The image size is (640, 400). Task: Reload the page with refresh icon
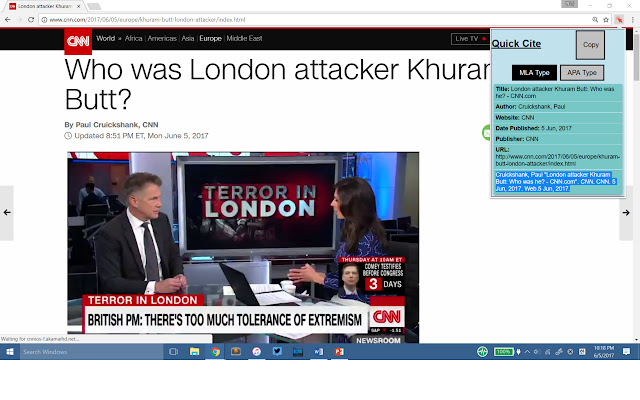pos(31,20)
